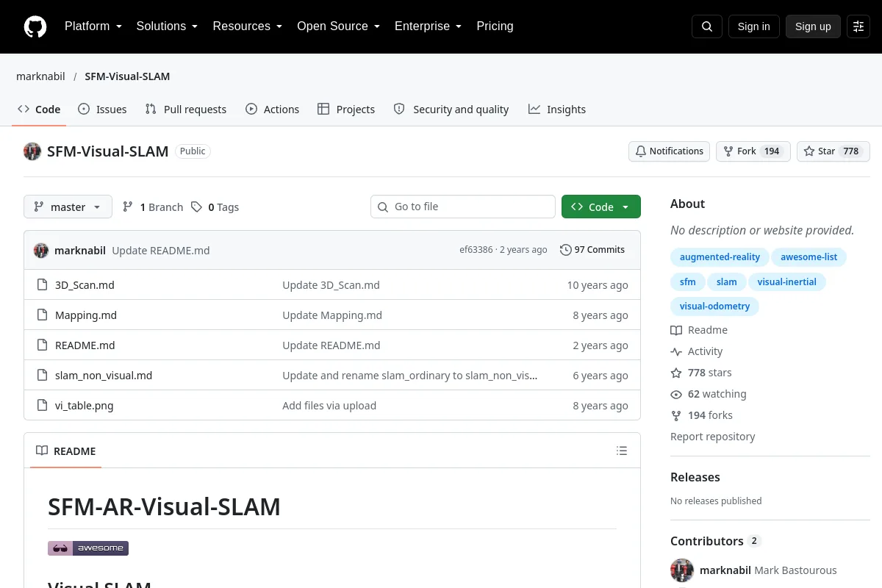This screenshot has height=588, width=882.
Task: Switch to the Actions tab
Action: coord(273,110)
